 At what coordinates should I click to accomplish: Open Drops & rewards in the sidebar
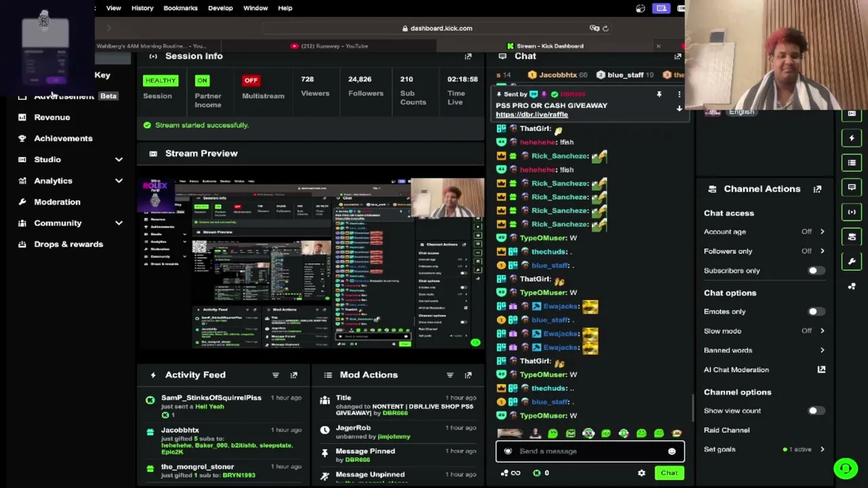(x=68, y=244)
